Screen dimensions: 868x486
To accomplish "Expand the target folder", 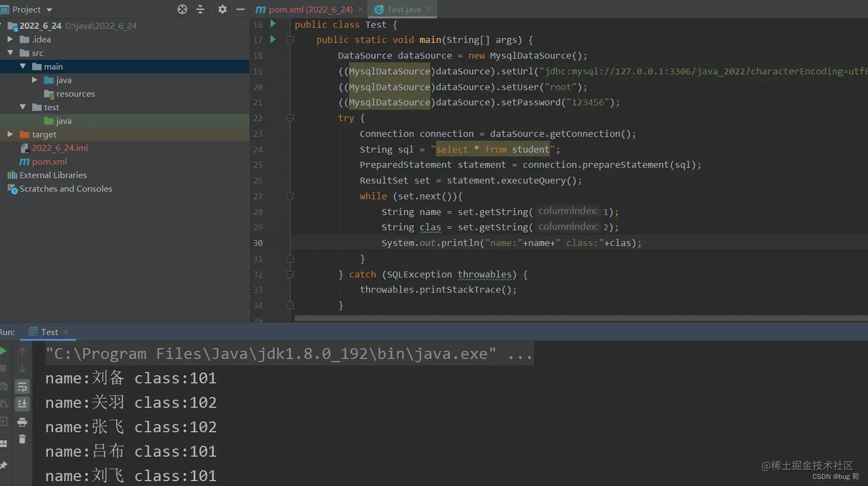I will point(10,134).
